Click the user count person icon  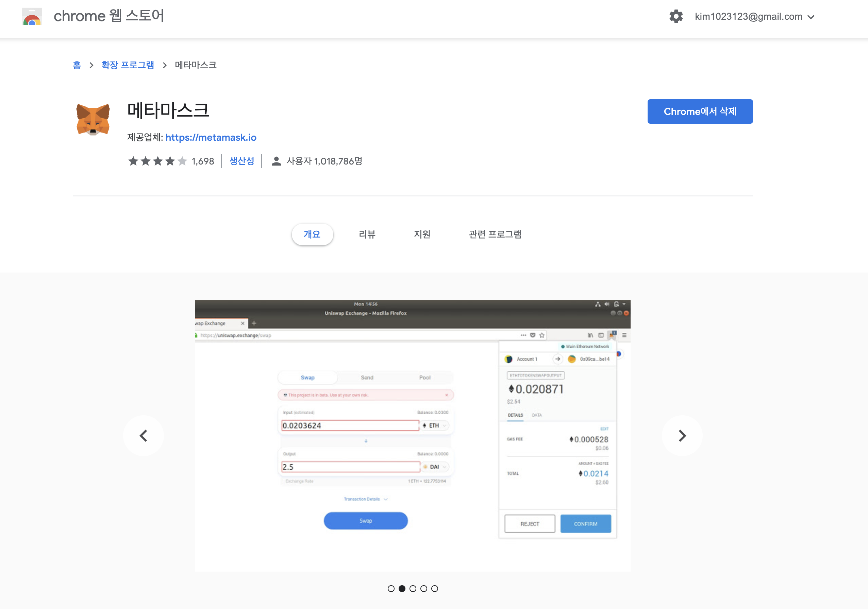(x=277, y=161)
